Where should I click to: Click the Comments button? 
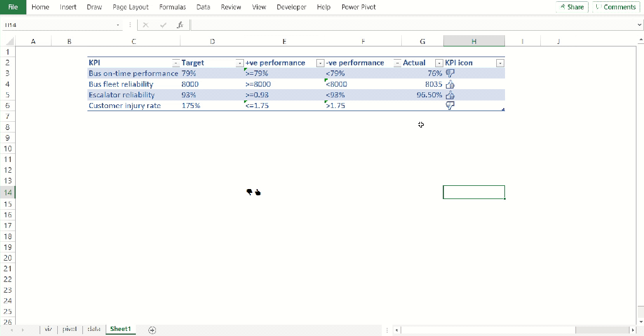[x=616, y=7]
